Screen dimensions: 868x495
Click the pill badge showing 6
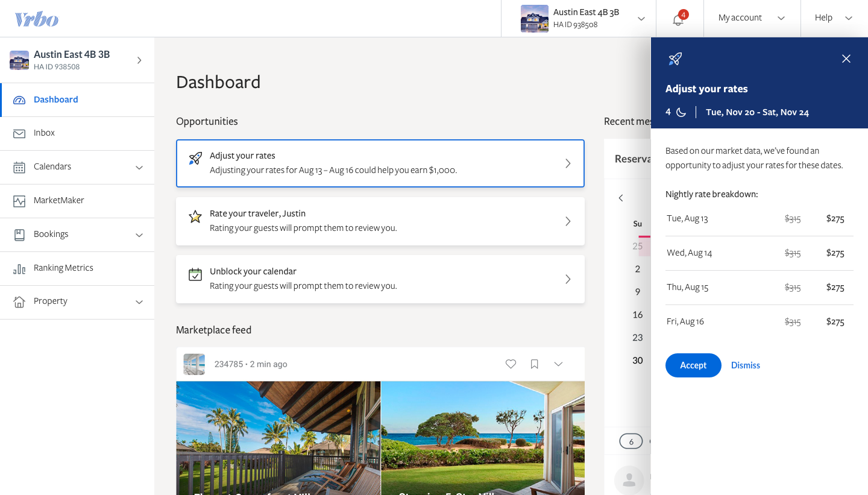pyautogui.click(x=631, y=441)
